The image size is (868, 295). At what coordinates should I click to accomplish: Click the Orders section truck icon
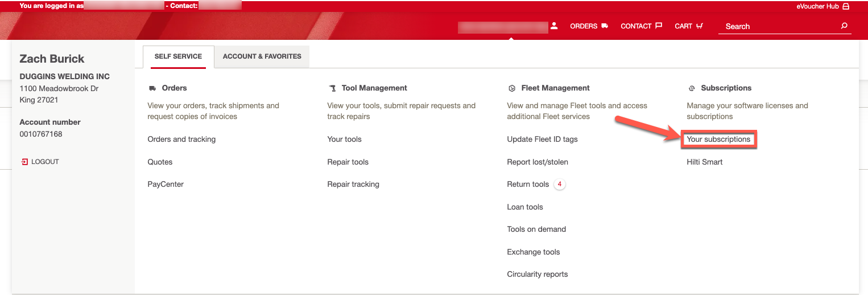152,88
